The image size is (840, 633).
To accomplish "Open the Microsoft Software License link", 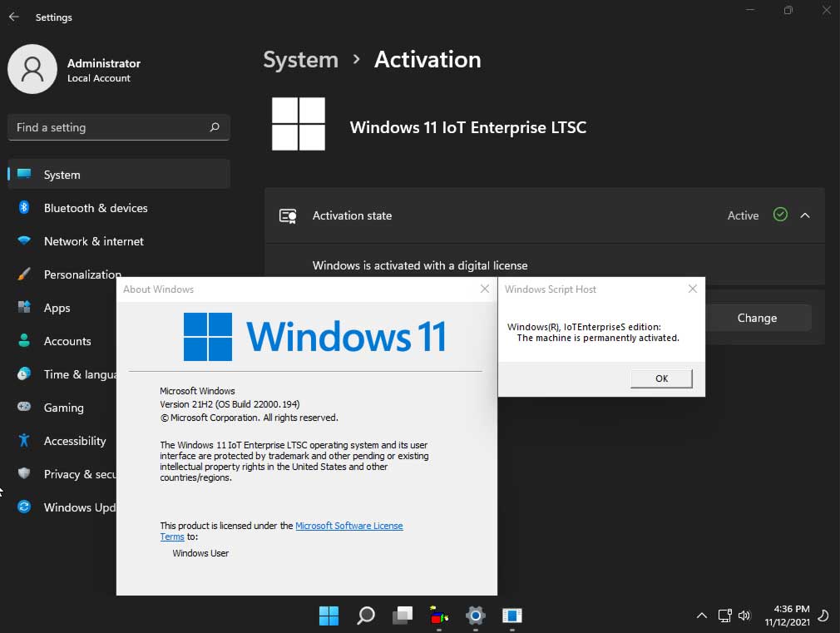I will coord(348,526).
